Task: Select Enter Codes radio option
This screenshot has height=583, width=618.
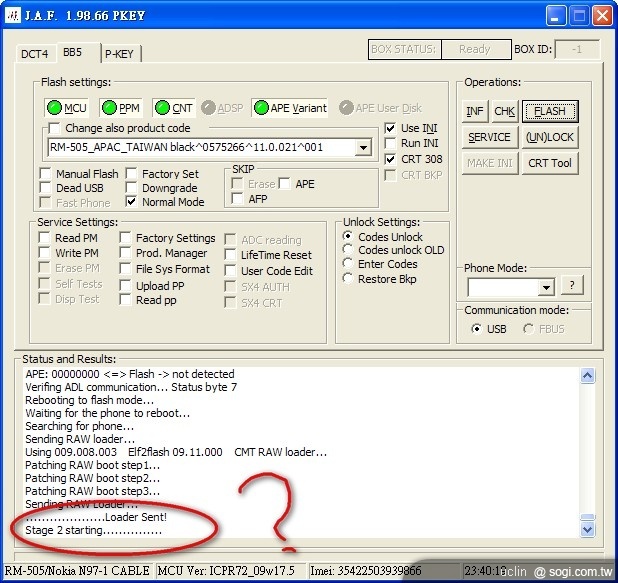Action: (x=348, y=264)
